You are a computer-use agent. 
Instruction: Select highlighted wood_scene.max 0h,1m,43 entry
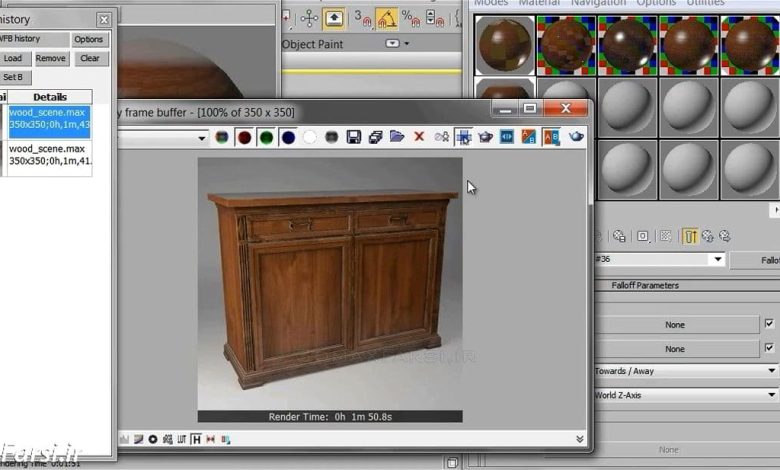[49, 121]
